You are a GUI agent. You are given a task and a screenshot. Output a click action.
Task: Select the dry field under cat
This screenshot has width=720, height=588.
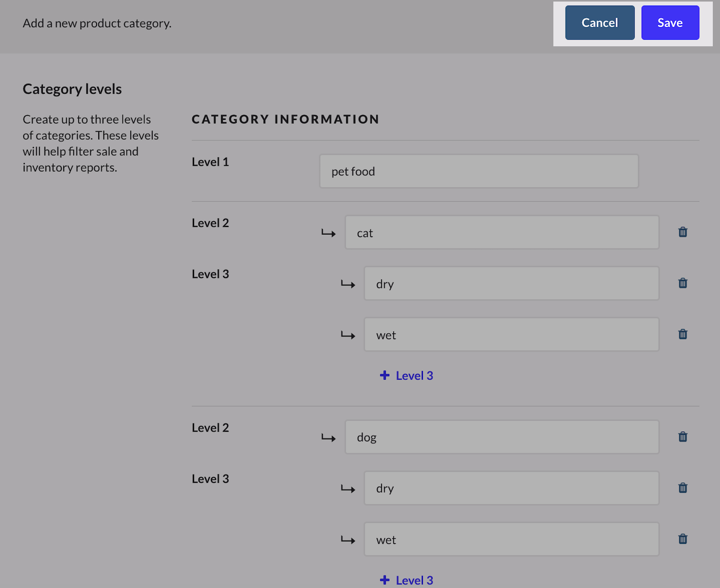click(x=512, y=283)
